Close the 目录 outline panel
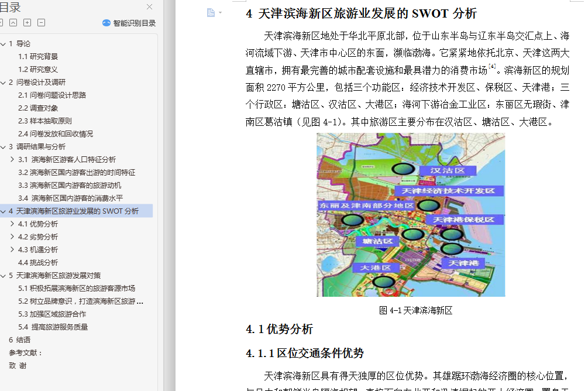The width and height of the screenshot is (588, 391). (149, 7)
